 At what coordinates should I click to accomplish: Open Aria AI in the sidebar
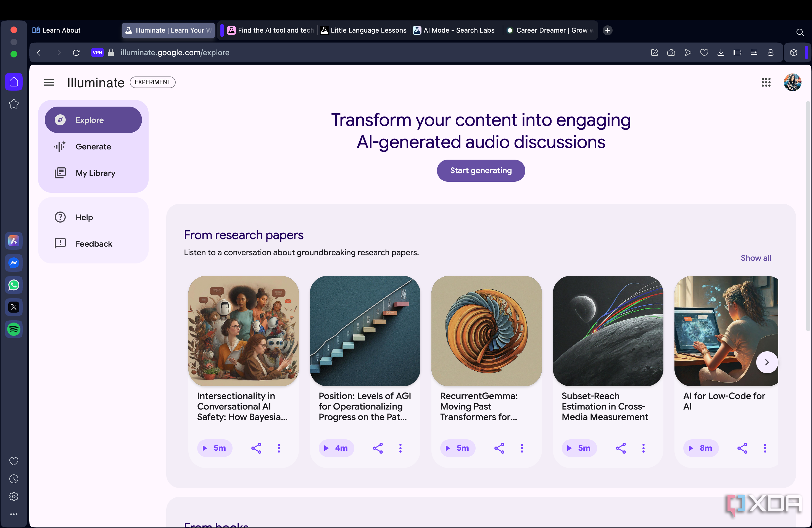point(14,241)
